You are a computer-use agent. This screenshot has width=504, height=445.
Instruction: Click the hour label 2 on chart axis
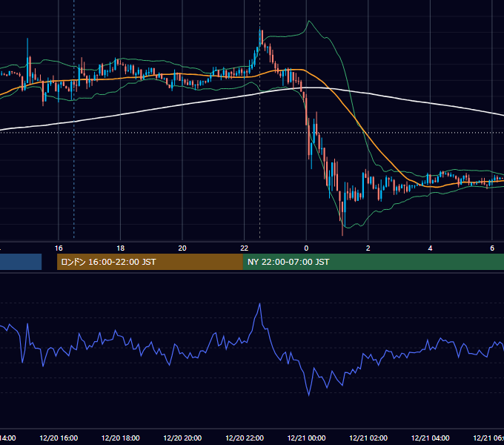click(368, 248)
